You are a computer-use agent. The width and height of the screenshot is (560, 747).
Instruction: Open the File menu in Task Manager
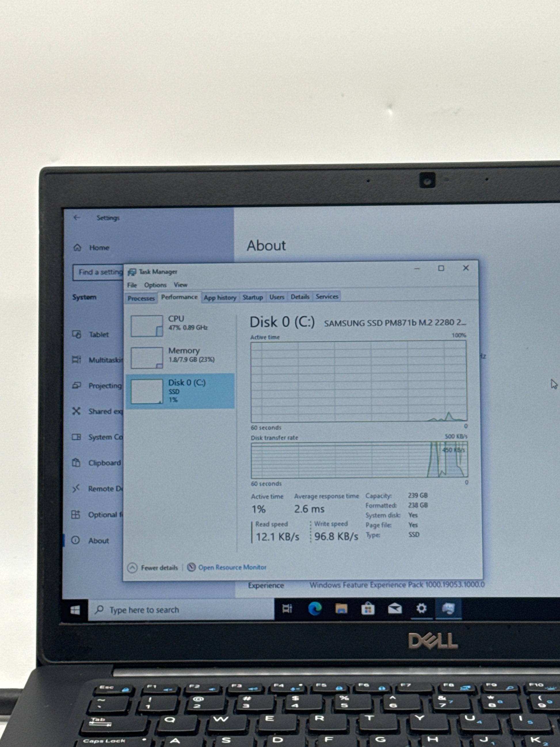pos(132,285)
